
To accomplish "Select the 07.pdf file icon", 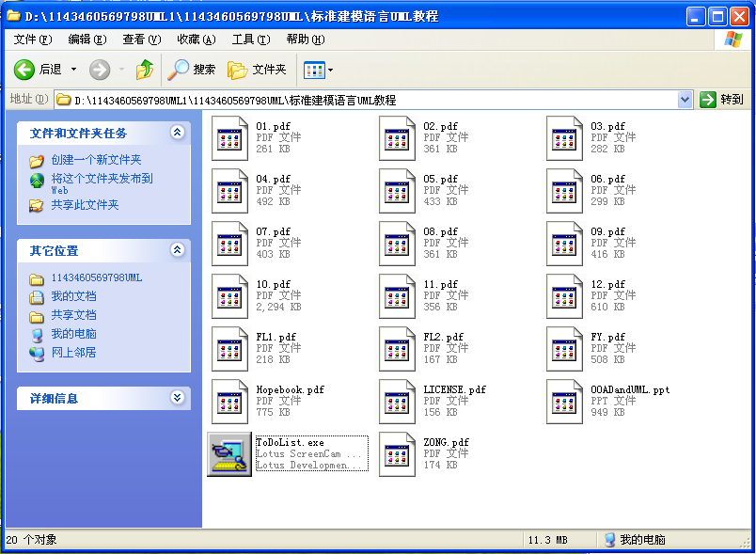I will (x=229, y=244).
